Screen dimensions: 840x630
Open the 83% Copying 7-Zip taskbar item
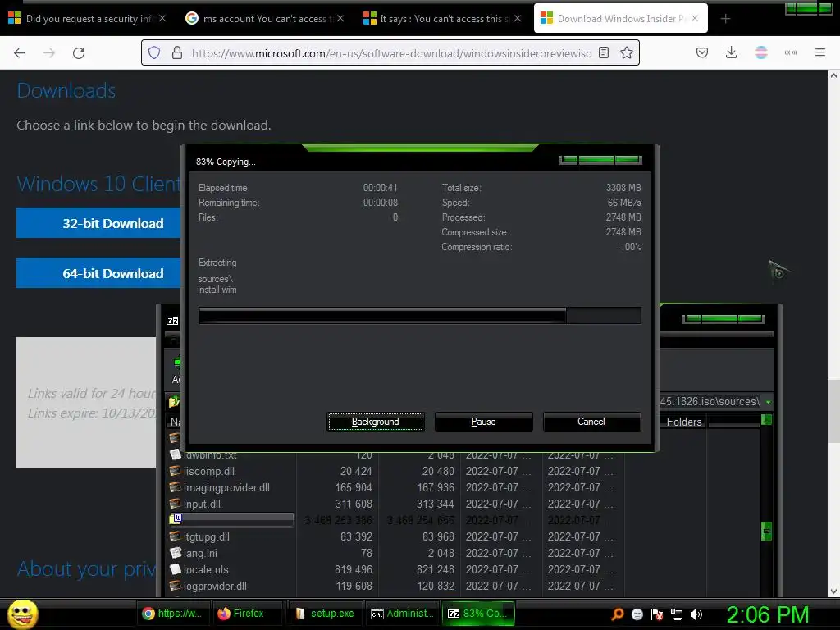(478, 614)
